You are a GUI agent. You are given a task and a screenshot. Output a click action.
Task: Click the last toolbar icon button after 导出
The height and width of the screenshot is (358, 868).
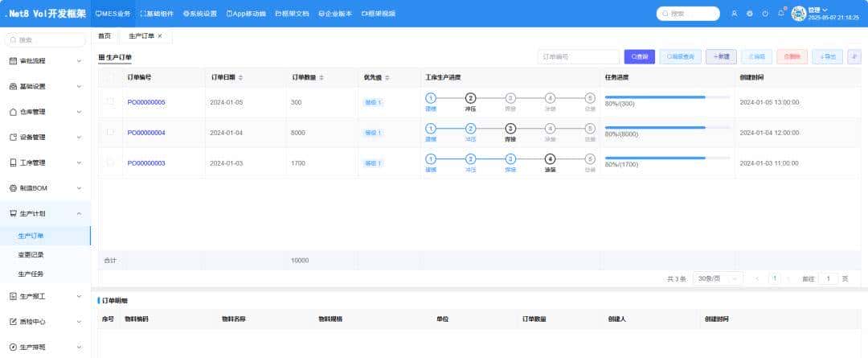click(x=854, y=56)
